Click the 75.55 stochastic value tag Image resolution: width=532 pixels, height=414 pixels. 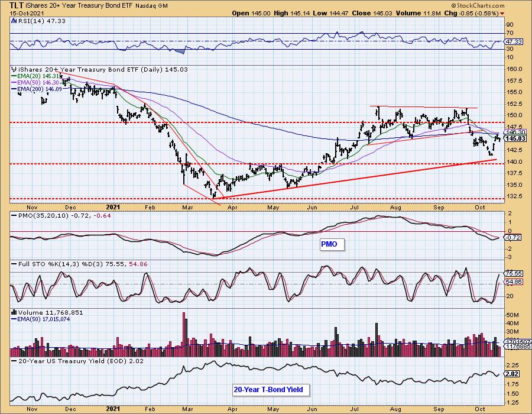click(x=514, y=273)
